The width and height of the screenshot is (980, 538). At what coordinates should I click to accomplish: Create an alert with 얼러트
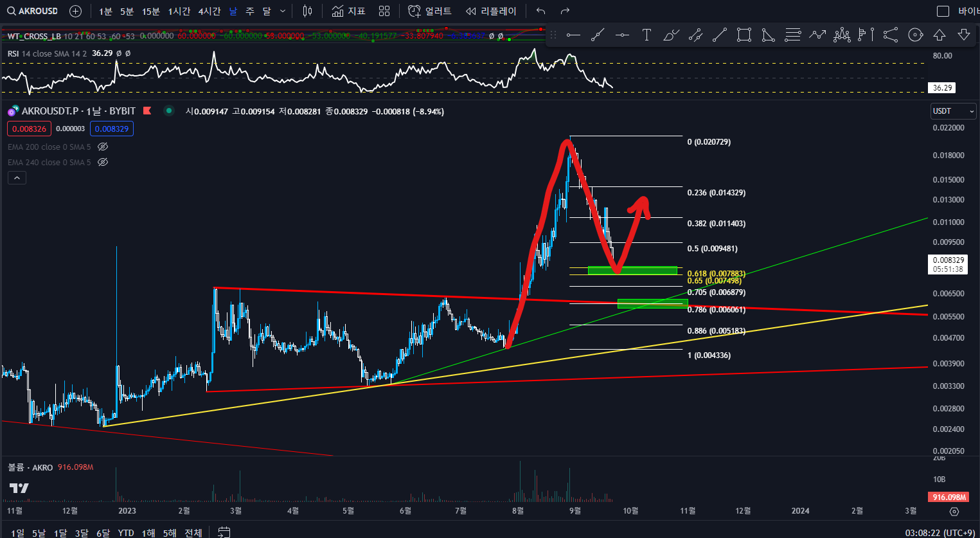point(430,11)
